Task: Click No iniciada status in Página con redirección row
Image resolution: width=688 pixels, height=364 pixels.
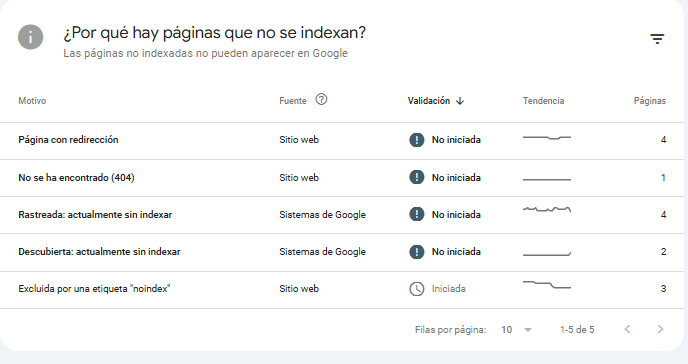Action: coord(456,140)
